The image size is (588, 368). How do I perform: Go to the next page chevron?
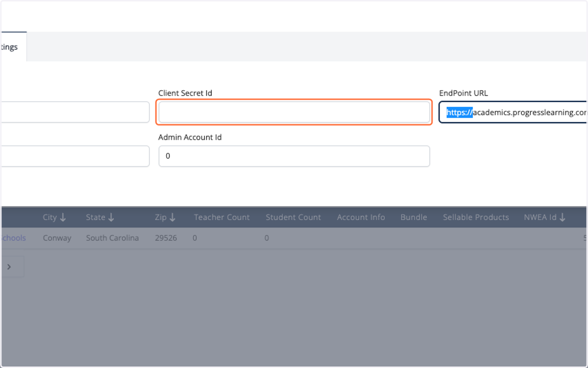coord(9,266)
